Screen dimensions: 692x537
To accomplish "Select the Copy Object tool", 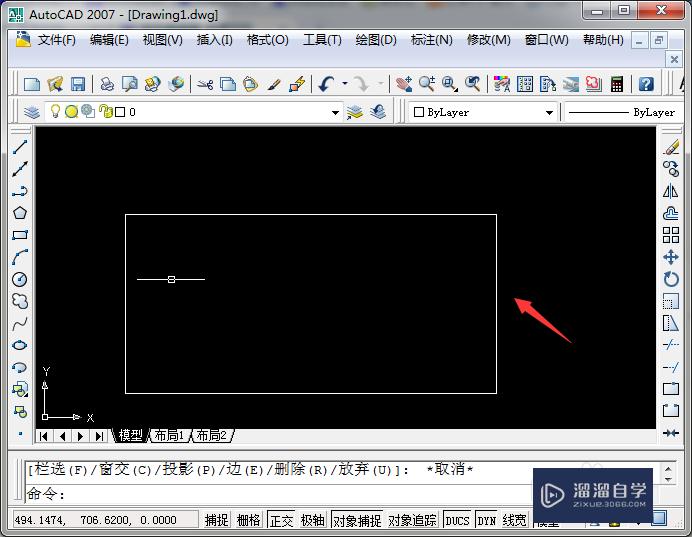I will (671, 169).
